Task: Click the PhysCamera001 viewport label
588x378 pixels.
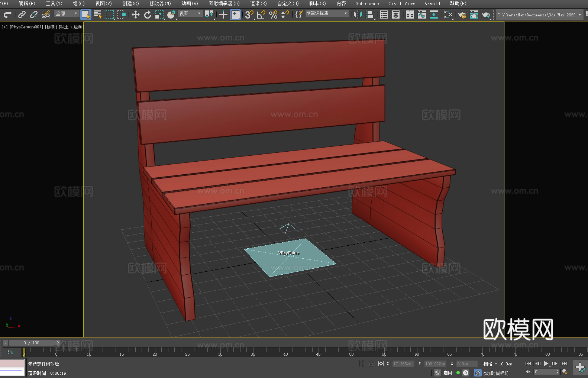Action: (x=26, y=27)
